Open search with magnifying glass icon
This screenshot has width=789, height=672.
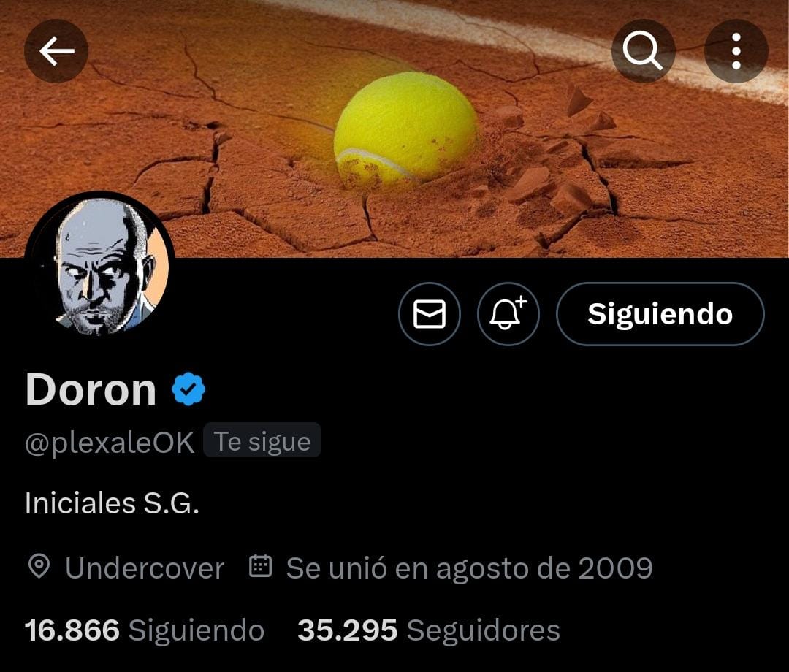[x=643, y=51]
